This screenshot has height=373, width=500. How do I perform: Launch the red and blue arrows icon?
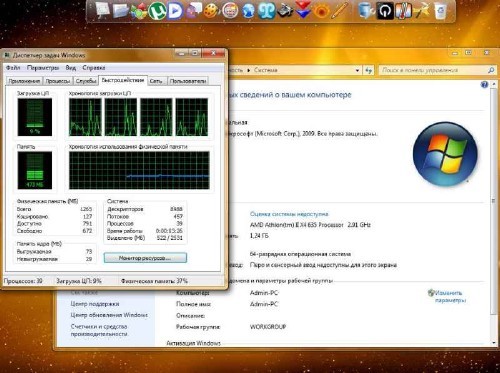(303, 10)
